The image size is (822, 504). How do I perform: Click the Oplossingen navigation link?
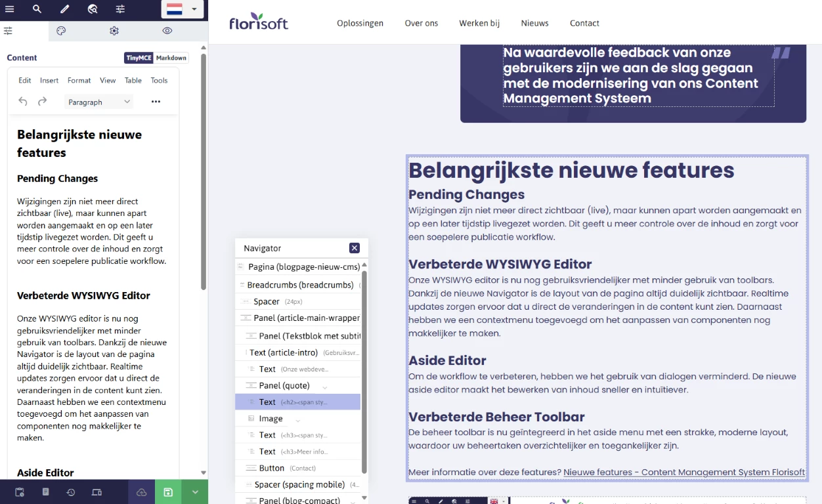tap(360, 23)
